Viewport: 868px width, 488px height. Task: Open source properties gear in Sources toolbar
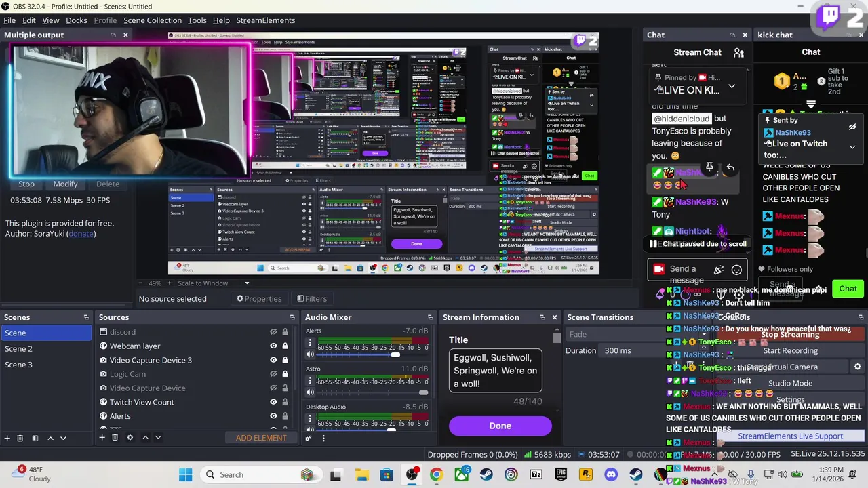[x=130, y=438]
